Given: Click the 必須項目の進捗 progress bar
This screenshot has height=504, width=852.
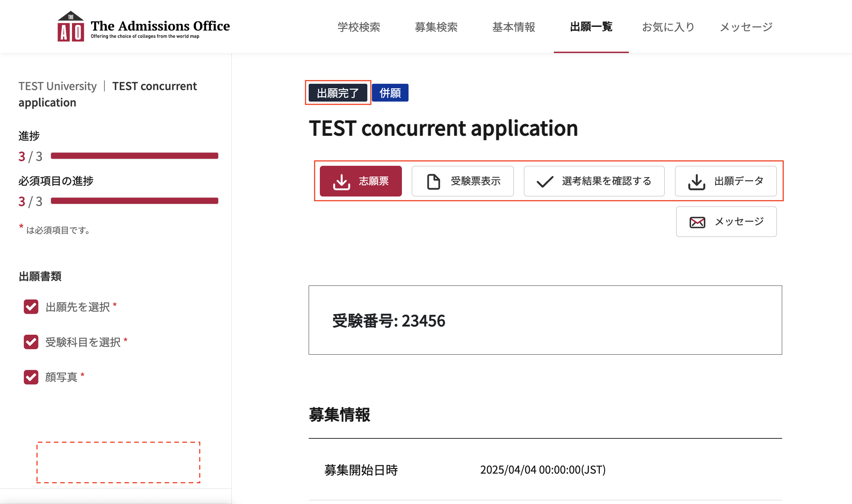Looking at the screenshot, I should tap(134, 201).
